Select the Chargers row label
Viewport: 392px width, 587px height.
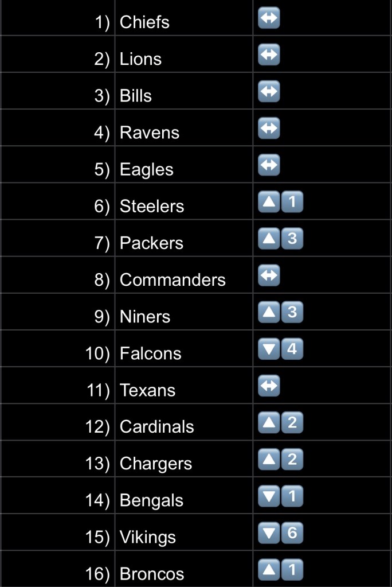(156, 464)
